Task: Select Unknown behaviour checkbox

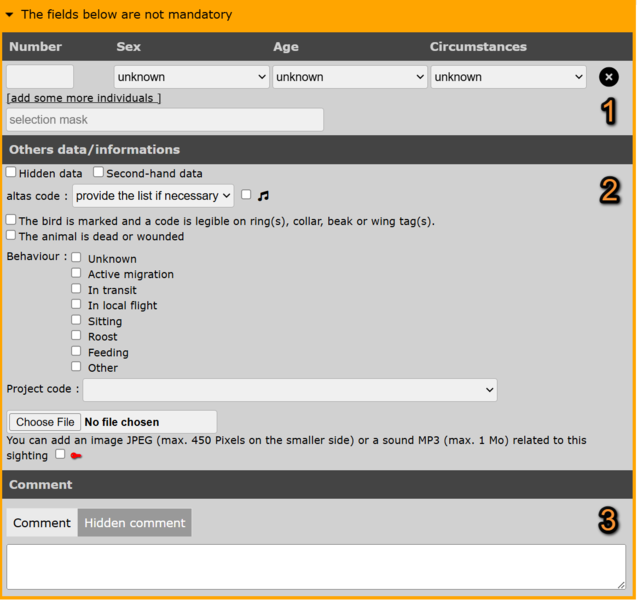Action: pos(76,257)
